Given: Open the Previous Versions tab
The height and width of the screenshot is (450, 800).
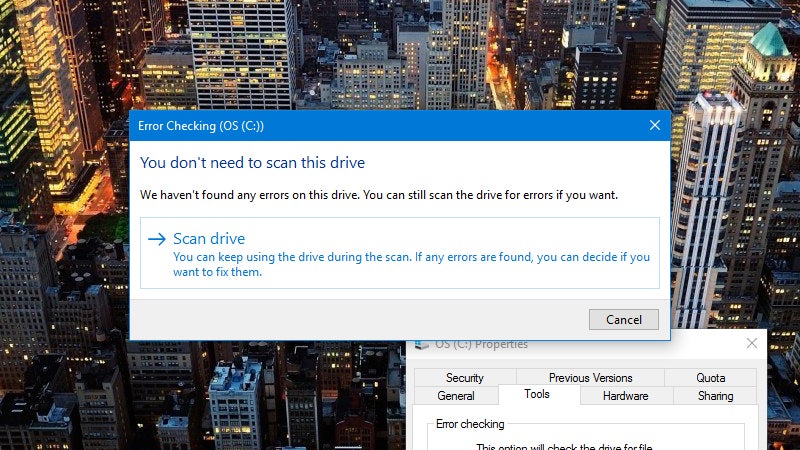Looking at the screenshot, I should [590, 378].
